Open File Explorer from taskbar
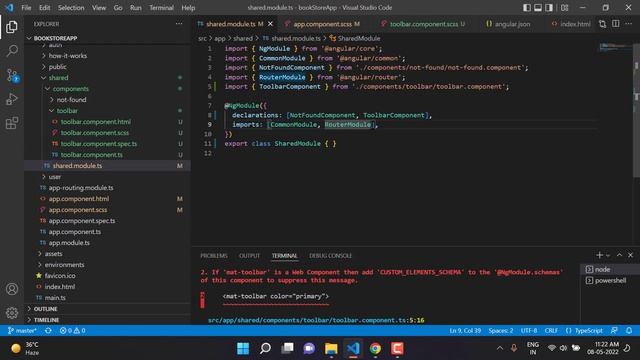Viewport: 640px width, 360px height. [331, 348]
